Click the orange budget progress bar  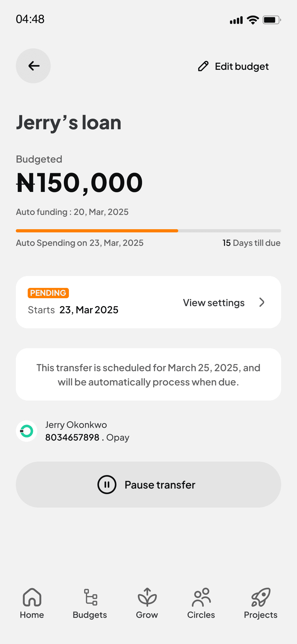coord(97,231)
